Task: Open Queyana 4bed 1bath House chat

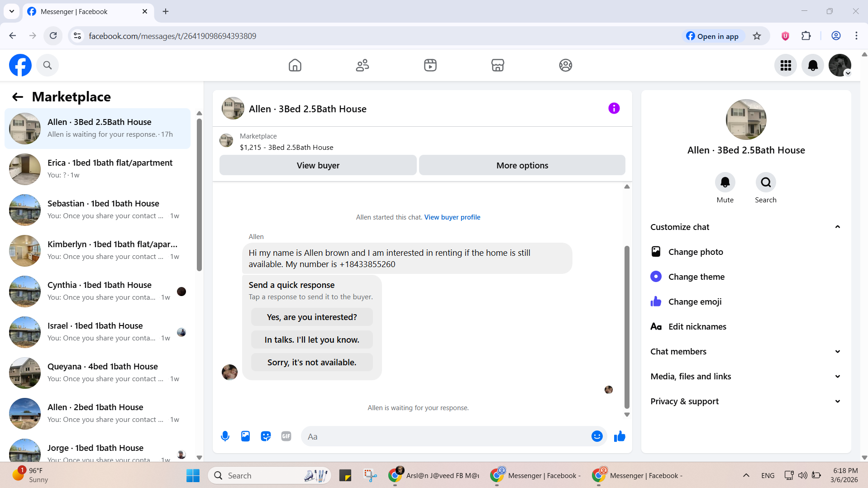Action: pos(97,373)
